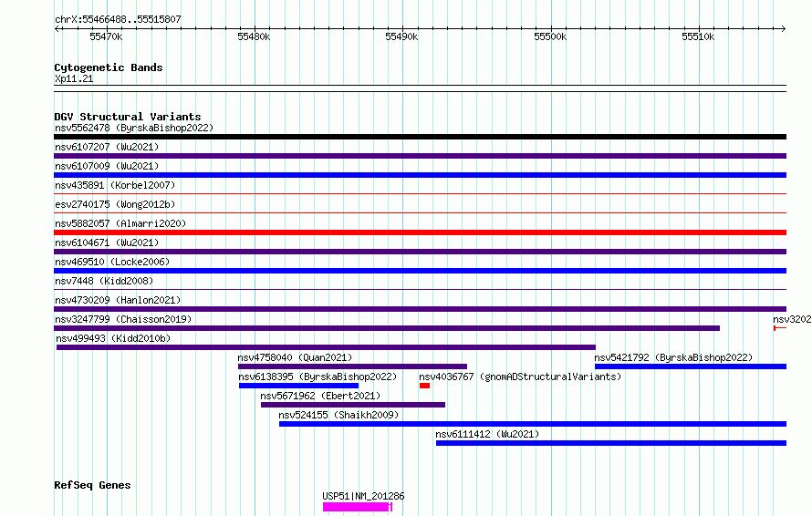Select the purple nsv5671962 variant bar
Screen dimensions: 812x516
[353, 405]
